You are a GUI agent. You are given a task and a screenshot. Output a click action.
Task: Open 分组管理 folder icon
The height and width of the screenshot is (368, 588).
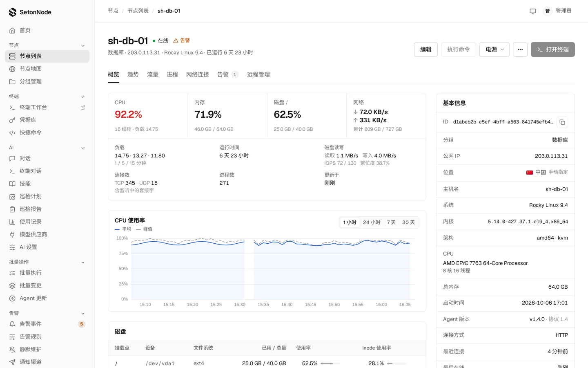[12, 82]
